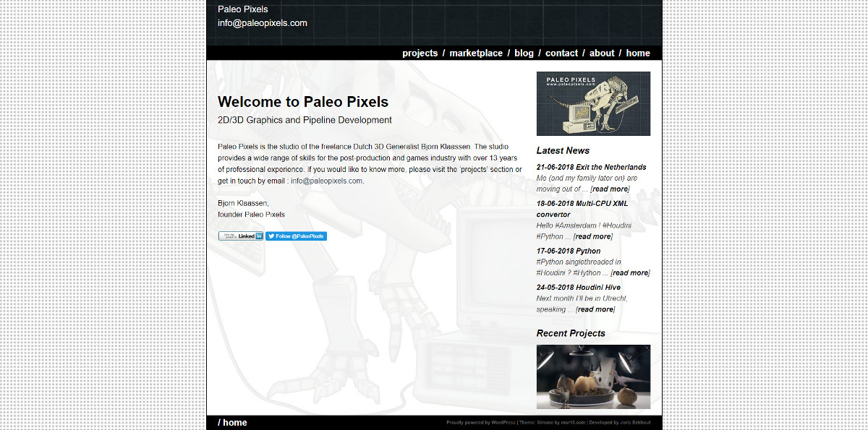Open the Recent Projects thumbnail image
The width and height of the screenshot is (868, 430).
[592, 376]
